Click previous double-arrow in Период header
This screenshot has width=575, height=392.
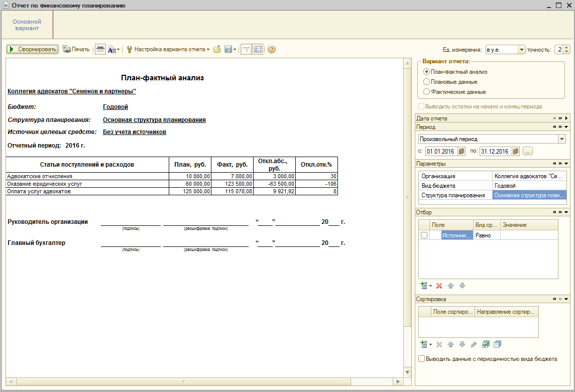(554, 127)
